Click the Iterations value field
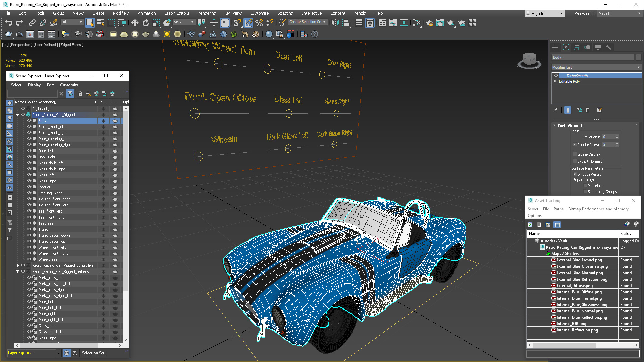This screenshot has width=644, height=362. click(608, 137)
